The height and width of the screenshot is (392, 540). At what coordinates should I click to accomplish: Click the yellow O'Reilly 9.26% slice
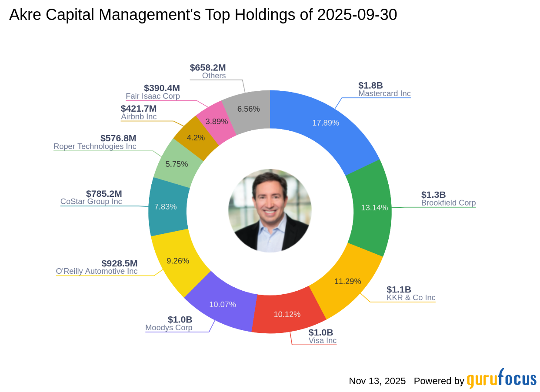(x=179, y=261)
